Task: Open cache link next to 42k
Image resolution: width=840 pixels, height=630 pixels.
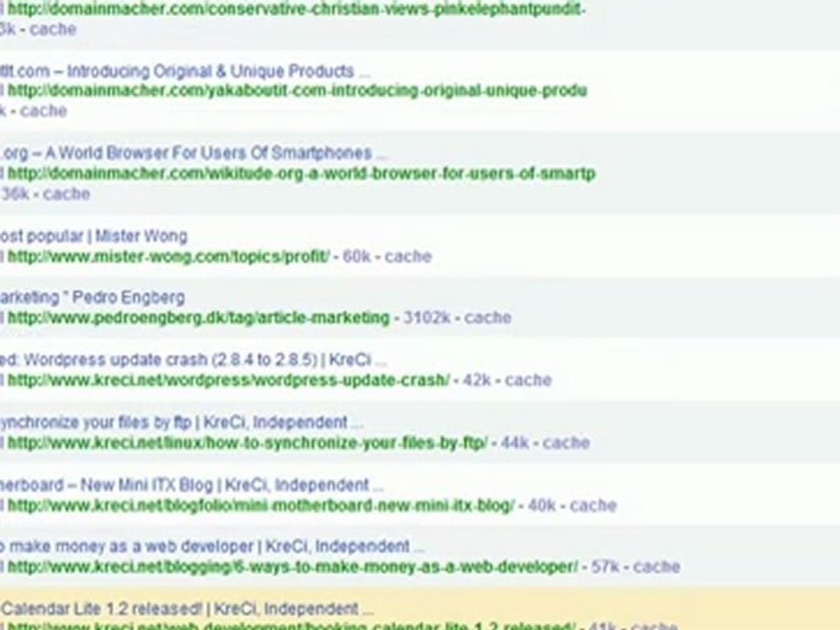Action: pyautogui.click(x=528, y=381)
